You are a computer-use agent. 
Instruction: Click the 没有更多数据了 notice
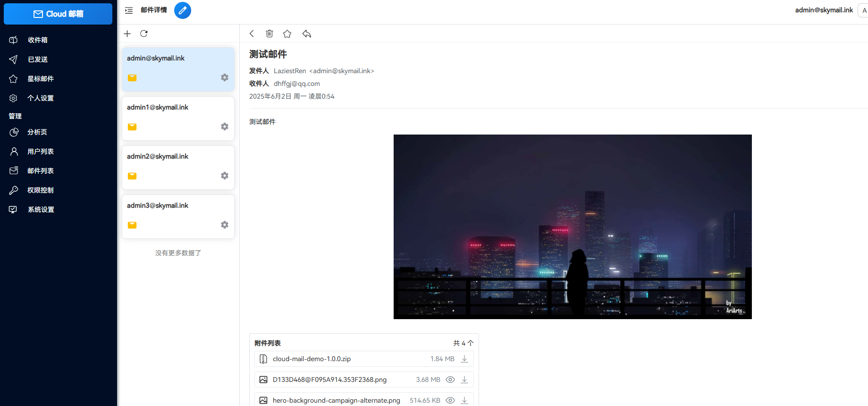click(178, 253)
